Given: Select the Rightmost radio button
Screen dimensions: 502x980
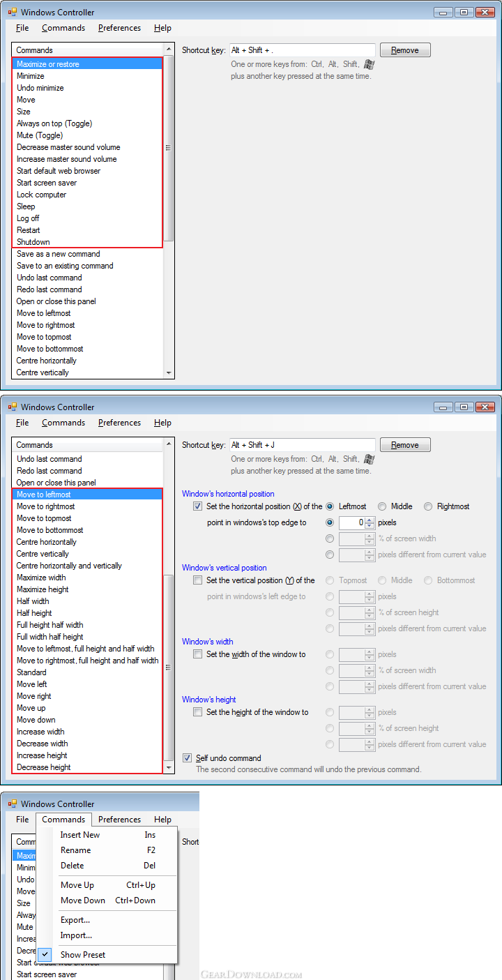Looking at the screenshot, I should [x=428, y=506].
